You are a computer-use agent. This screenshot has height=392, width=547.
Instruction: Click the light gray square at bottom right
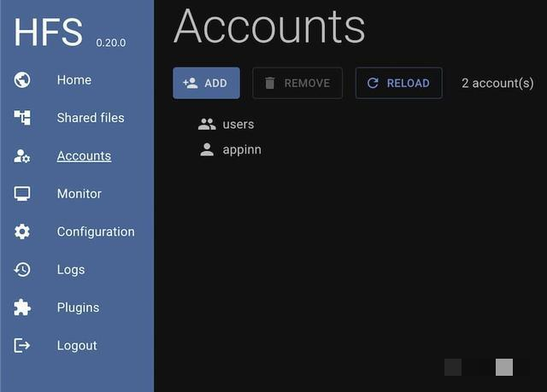coord(504,367)
